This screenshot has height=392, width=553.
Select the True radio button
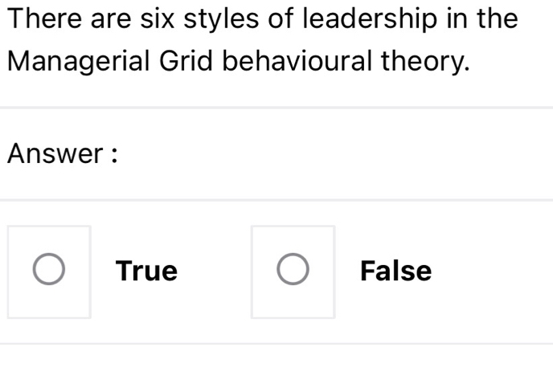[x=49, y=271]
